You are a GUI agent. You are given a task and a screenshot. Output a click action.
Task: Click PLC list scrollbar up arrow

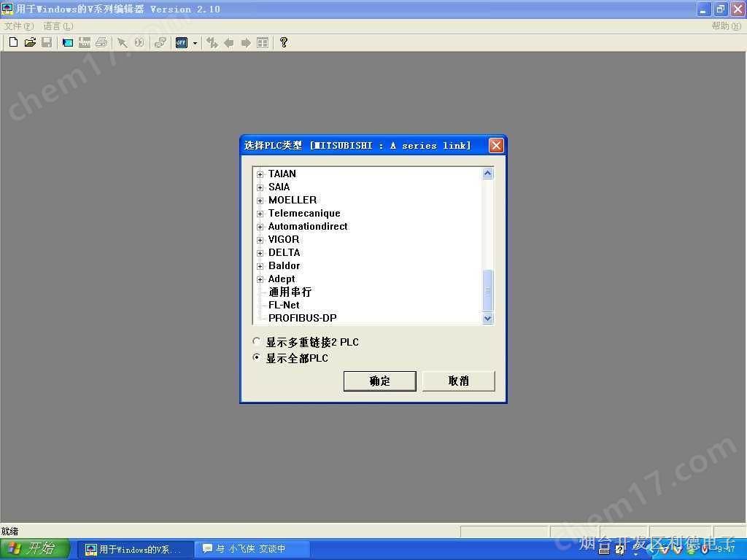[x=487, y=174]
